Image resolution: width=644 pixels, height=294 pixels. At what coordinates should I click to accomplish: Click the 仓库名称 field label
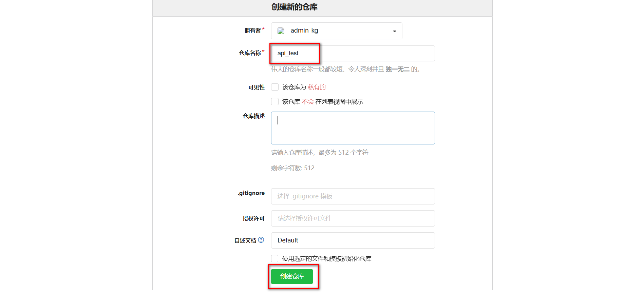[x=250, y=53]
